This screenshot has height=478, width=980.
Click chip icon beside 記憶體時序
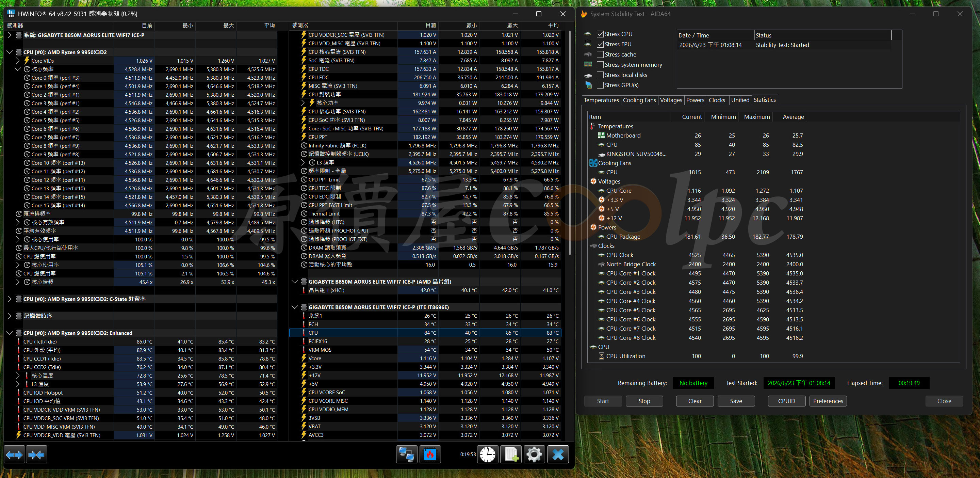(x=19, y=316)
